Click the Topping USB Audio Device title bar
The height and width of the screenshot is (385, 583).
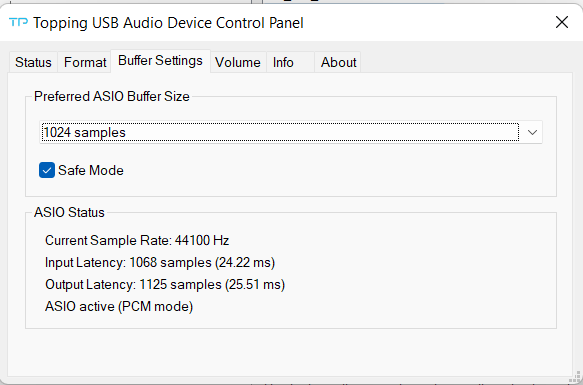coord(168,23)
